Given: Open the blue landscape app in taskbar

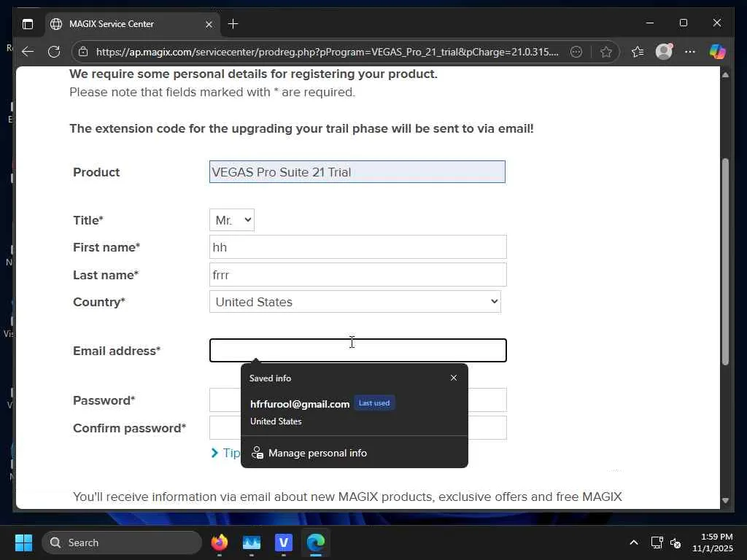Looking at the screenshot, I should (252, 542).
